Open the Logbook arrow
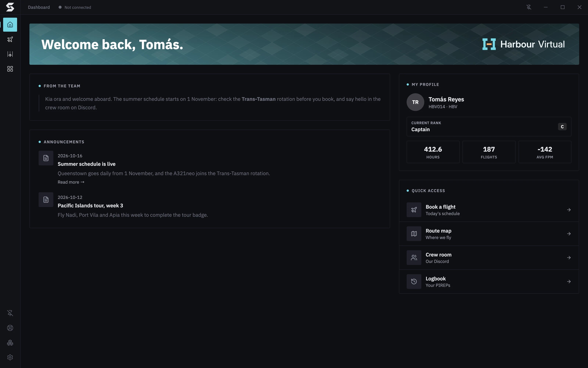588x368 pixels. pyautogui.click(x=569, y=282)
